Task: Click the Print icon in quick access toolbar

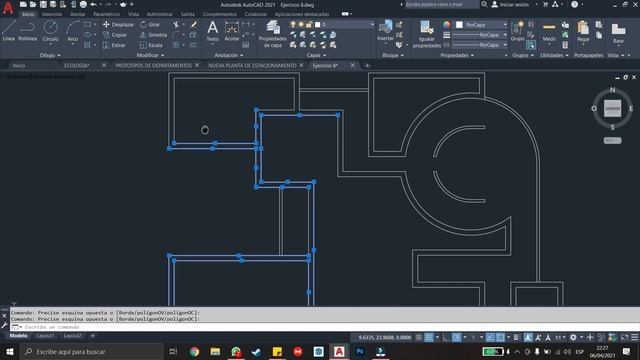Action: (x=83, y=4)
